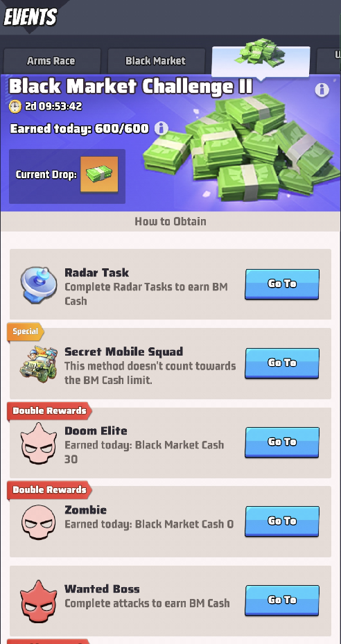Click the info icon beside Earned today

(x=161, y=128)
